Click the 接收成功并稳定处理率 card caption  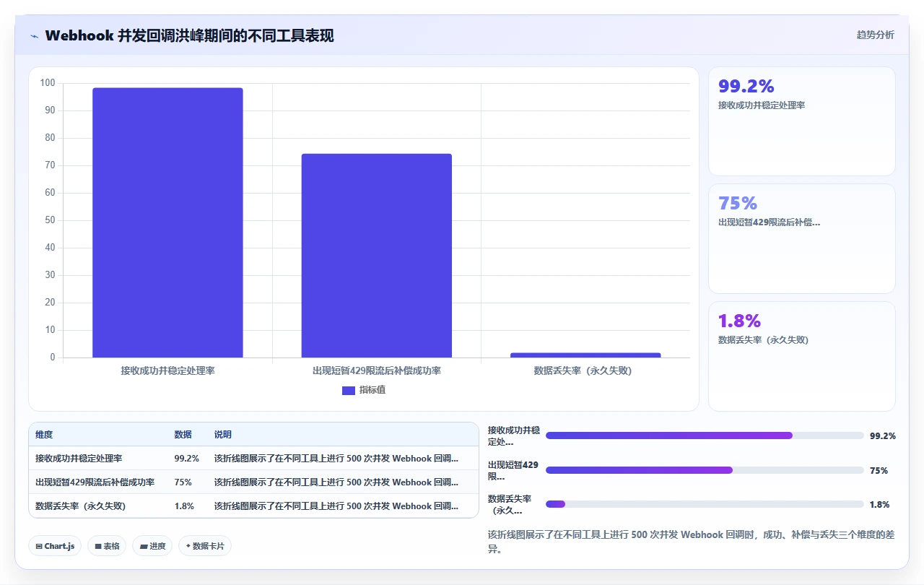pos(762,105)
